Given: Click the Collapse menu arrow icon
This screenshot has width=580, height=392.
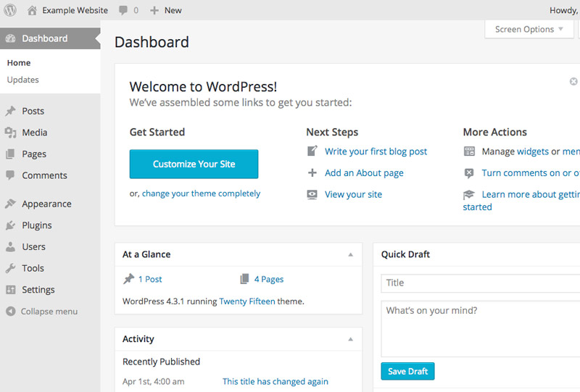Looking at the screenshot, I should click(11, 312).
